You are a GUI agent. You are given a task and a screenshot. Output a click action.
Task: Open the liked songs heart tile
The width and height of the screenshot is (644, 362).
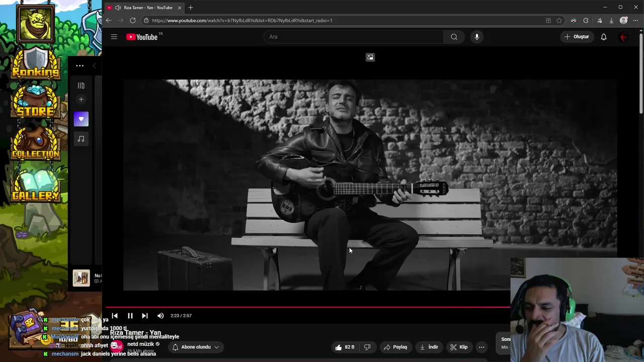tap(81, 119)
